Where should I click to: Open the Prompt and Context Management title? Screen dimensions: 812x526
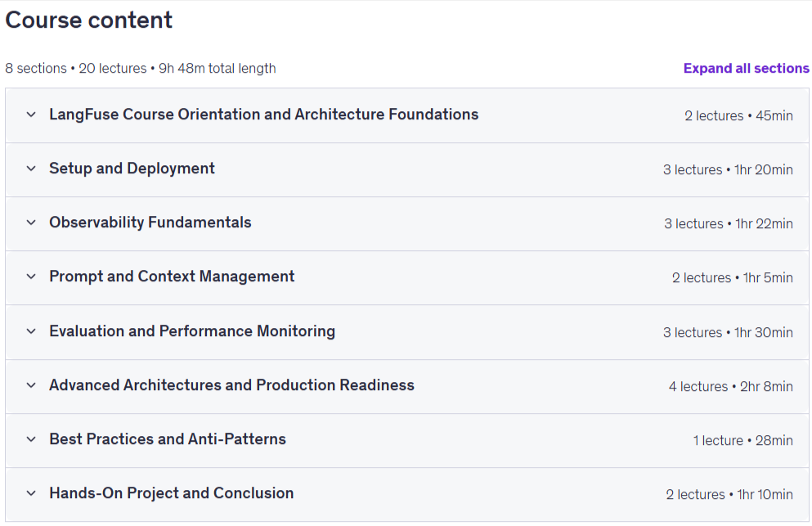tap(172, 276)
